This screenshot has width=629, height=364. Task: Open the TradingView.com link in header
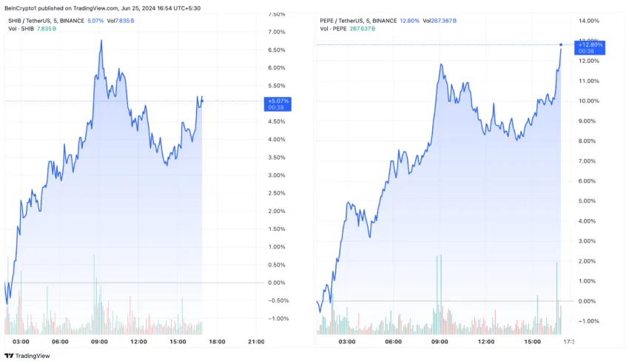99,8
